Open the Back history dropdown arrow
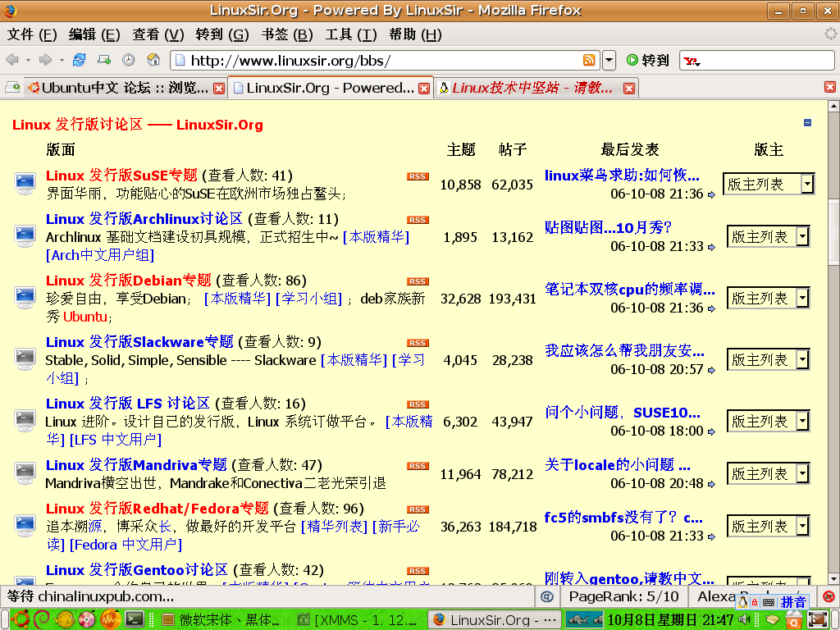 [28, 60]
